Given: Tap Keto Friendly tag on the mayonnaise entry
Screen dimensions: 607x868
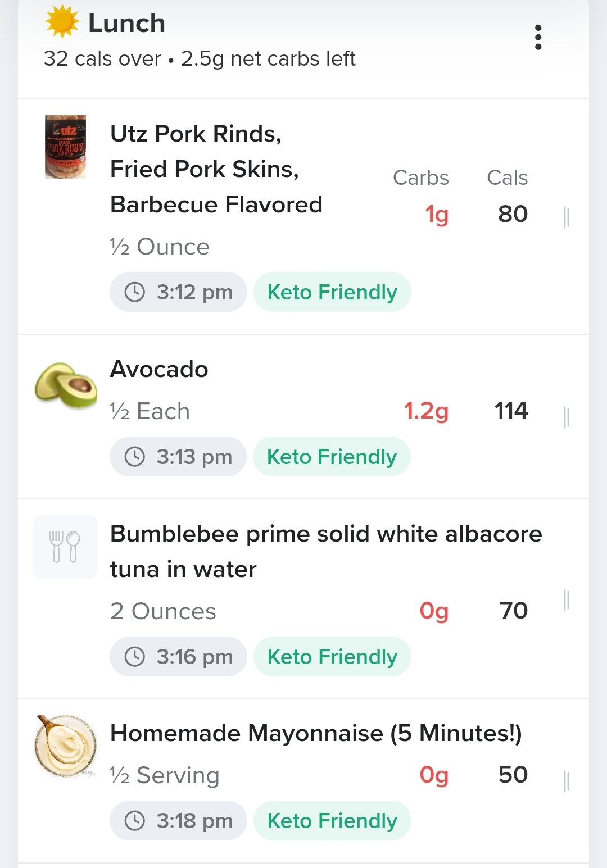Looking at the screenshot, I should tap(332, 821).
